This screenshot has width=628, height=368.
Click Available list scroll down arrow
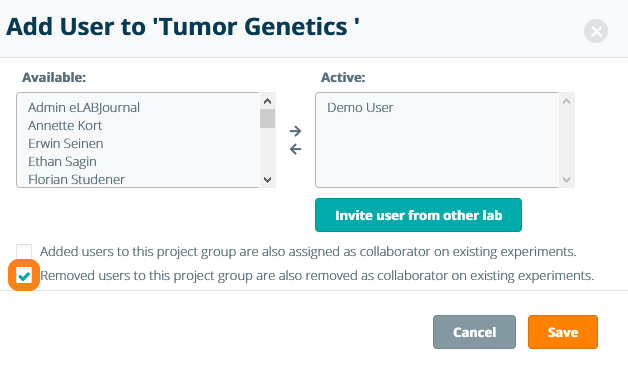click(x=268, y=180)
